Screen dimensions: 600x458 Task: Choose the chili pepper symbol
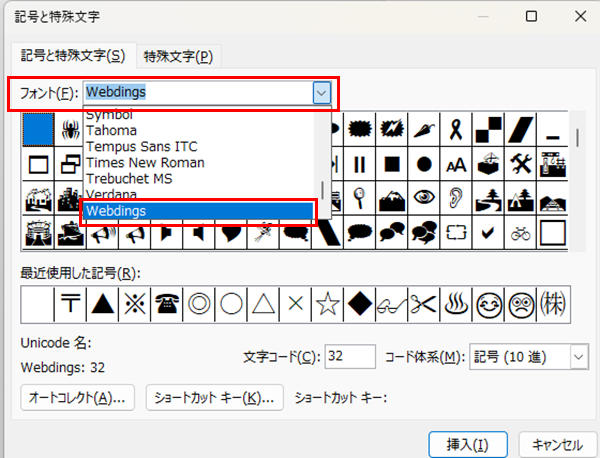(x=424, y=130)
